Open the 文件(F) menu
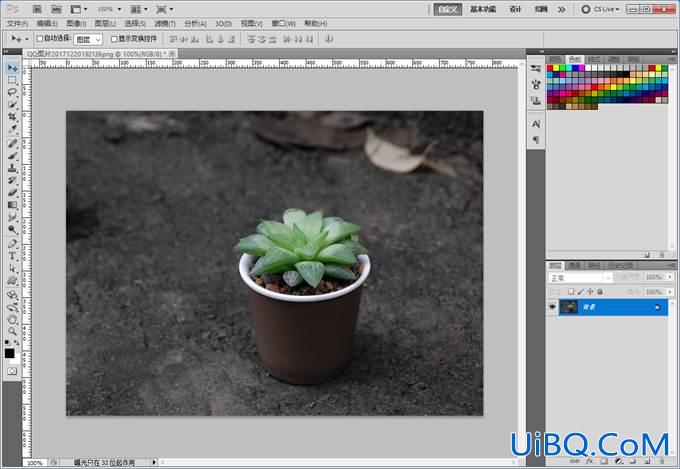 [17, 23]
